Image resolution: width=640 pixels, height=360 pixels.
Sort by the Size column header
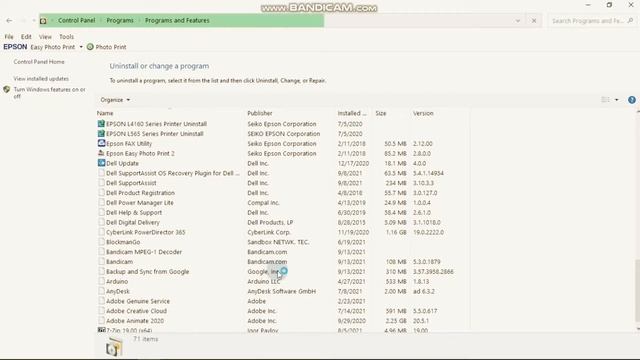[381, 113]
